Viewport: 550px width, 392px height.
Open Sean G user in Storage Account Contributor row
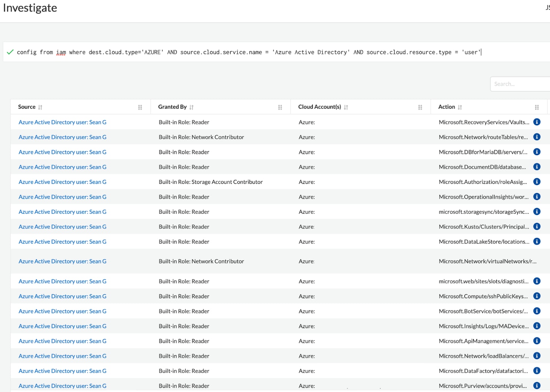(x=63, y=182)
